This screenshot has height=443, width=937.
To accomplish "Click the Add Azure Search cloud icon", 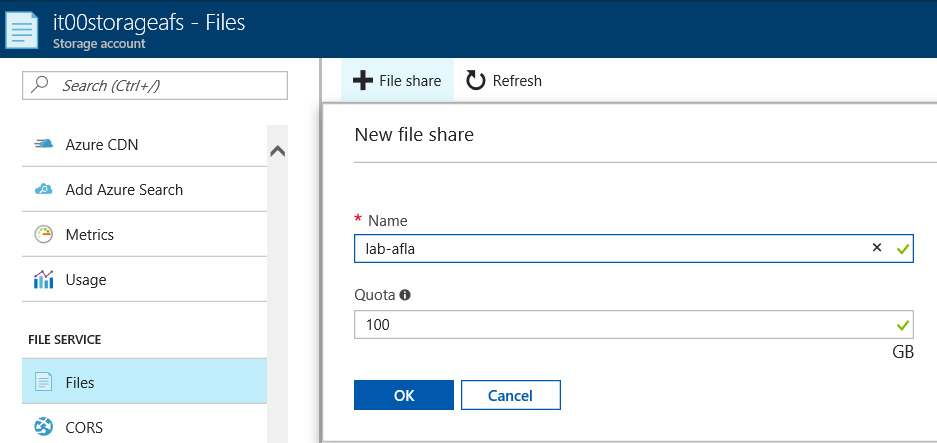I will point(44,190).
